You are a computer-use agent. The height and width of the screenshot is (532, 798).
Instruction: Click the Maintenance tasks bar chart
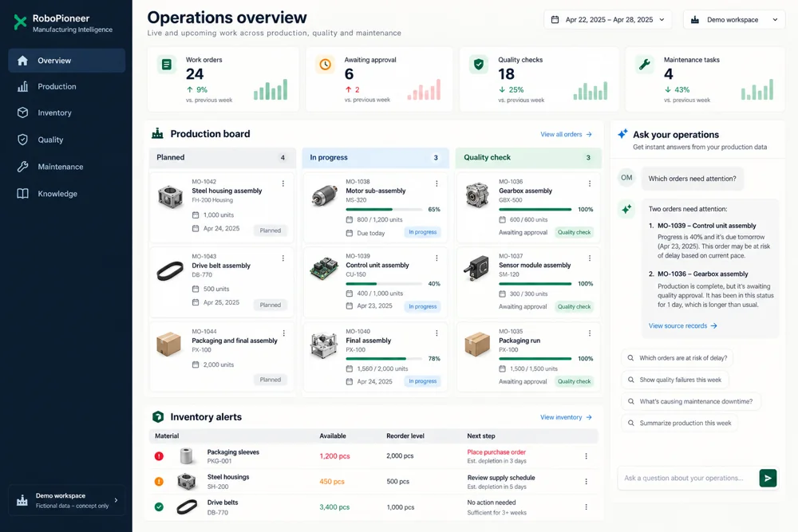(x=757, y=89)
